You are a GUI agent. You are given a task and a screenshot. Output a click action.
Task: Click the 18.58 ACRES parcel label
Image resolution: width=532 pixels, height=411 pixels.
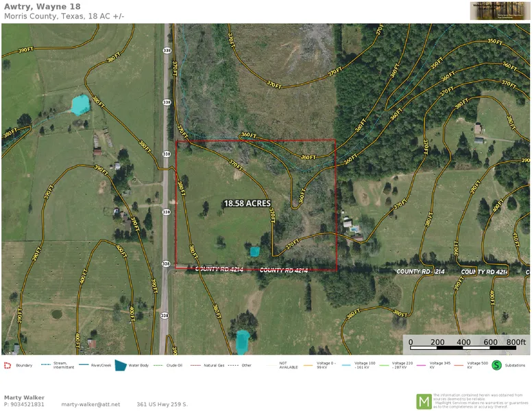247,204
